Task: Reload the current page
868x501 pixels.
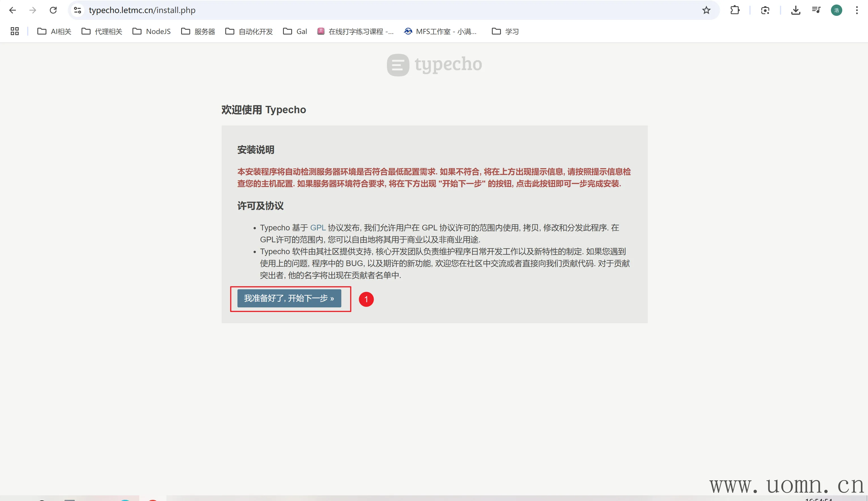Action: click(x=53, y=10)
